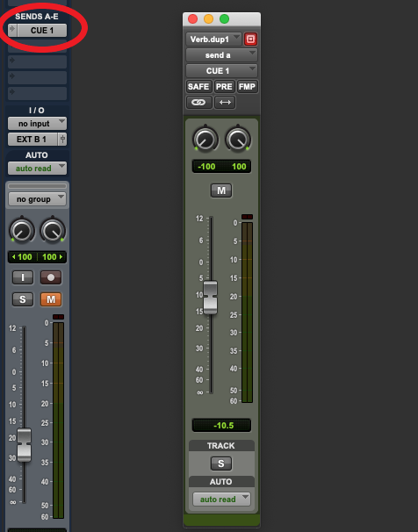This screenshot has height=532, width=418.
Task: Click the SENDS A-E header label
Action: point(37,17)
